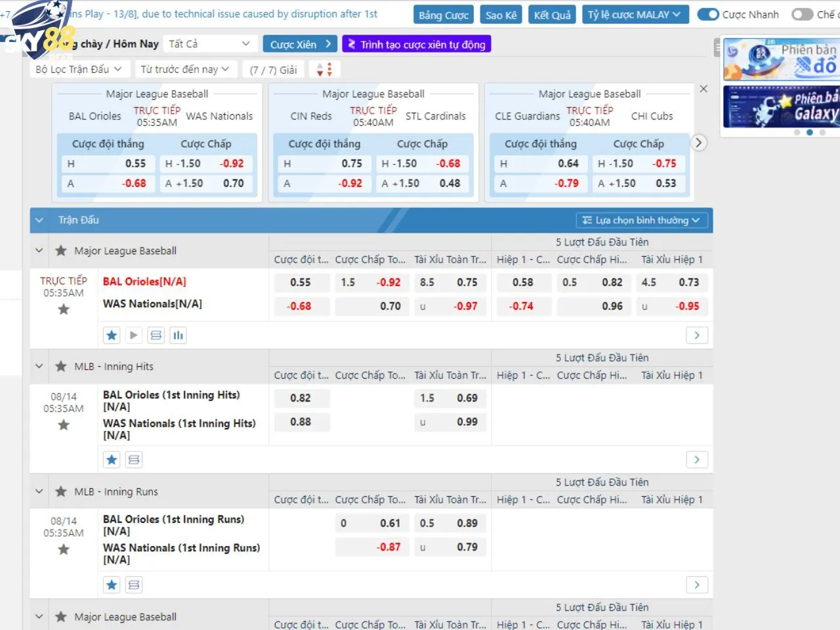Screen dimensions: 840x630
Task: Open more markets arrow for 1st Inning Hits
Action: (697, 460)
